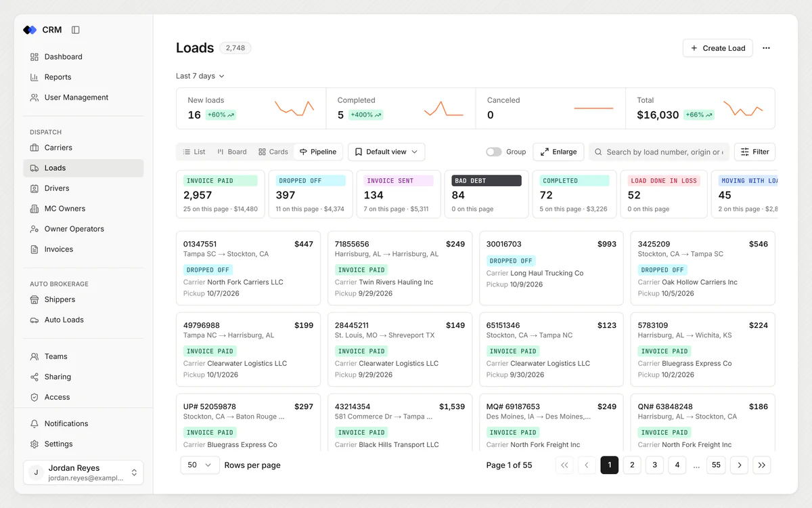Select the Completed pipeline stage card
The width and height of the screenshot is (812, 508).
coord(574,194)
